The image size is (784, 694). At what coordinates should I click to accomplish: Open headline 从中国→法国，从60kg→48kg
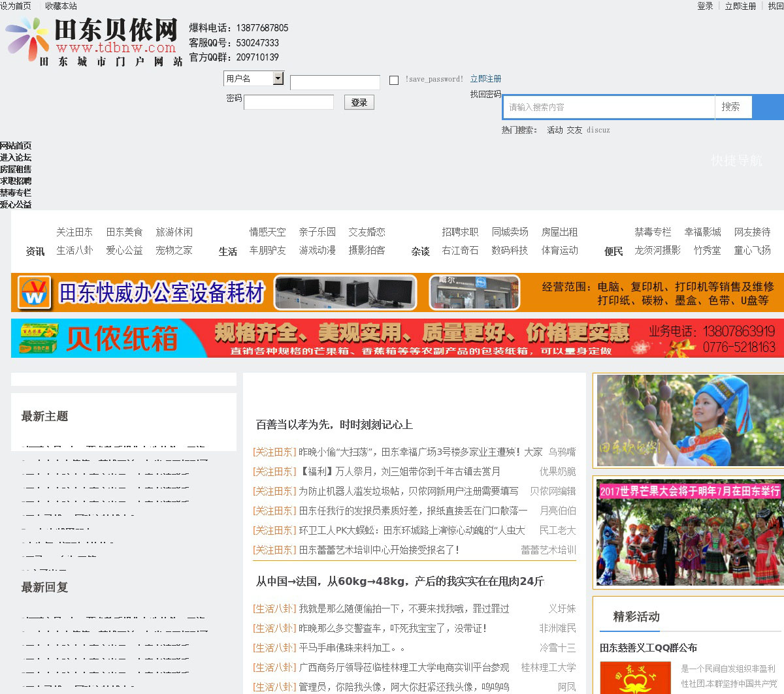[400, 581]
